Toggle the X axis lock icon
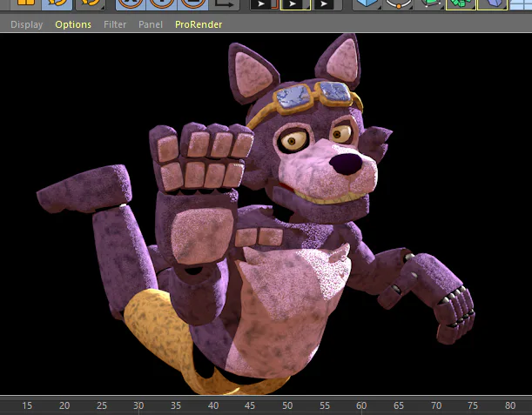 point(131,3)
